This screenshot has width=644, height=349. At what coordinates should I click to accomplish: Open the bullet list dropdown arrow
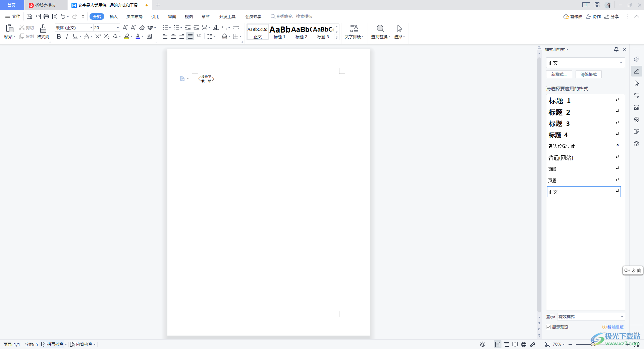(170, 28)
